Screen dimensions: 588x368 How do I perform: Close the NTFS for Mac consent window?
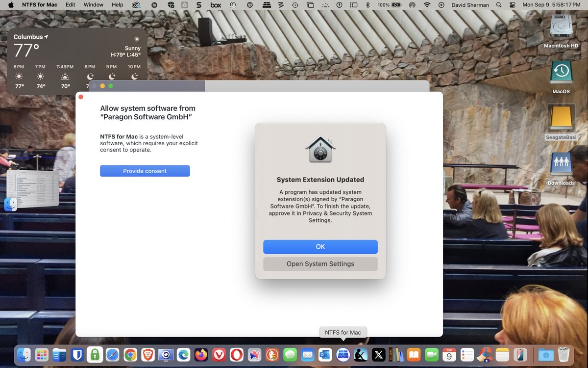click(81, 97)
